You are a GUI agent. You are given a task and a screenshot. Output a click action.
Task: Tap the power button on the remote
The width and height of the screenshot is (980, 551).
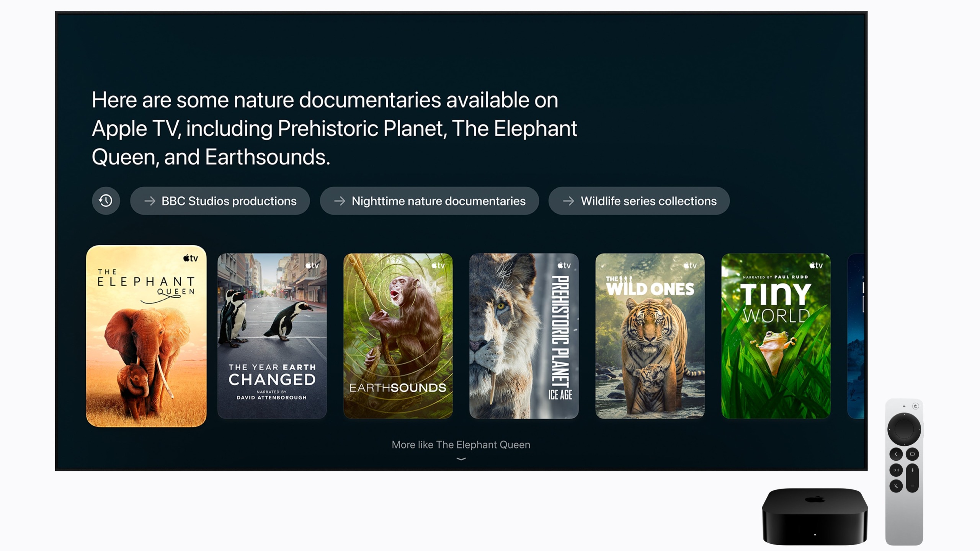(915, 406)
